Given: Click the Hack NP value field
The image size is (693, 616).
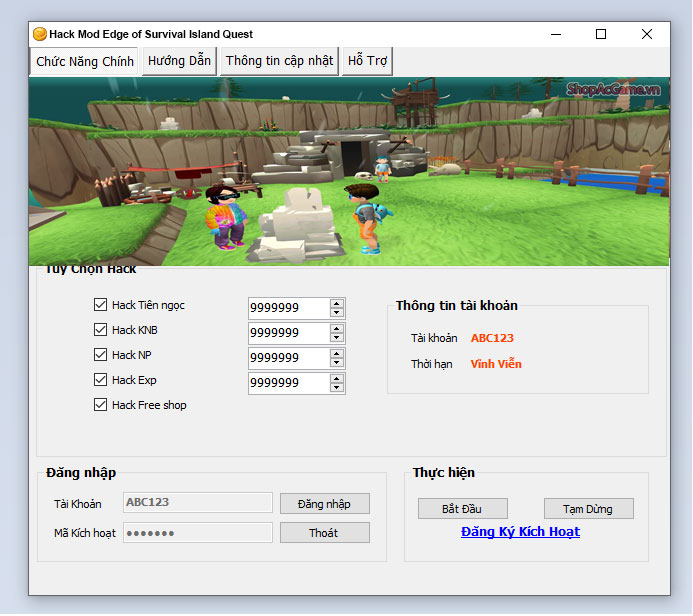Looking at the screenshot, I should 289,358.
